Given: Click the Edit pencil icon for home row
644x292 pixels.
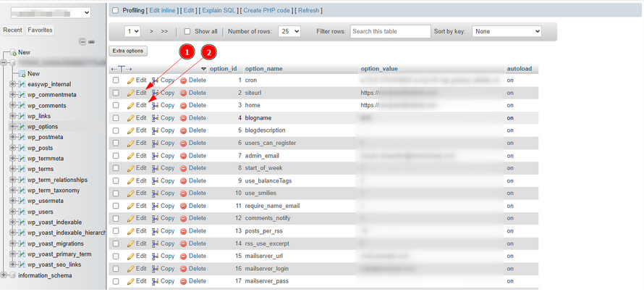Looking at the screenshot, I should [131, 105].
